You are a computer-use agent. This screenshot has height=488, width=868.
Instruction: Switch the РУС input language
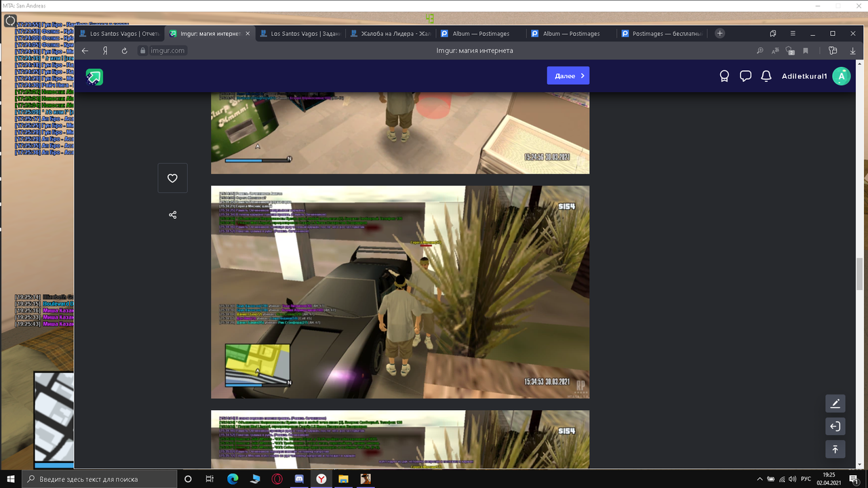tap(806, 479)
